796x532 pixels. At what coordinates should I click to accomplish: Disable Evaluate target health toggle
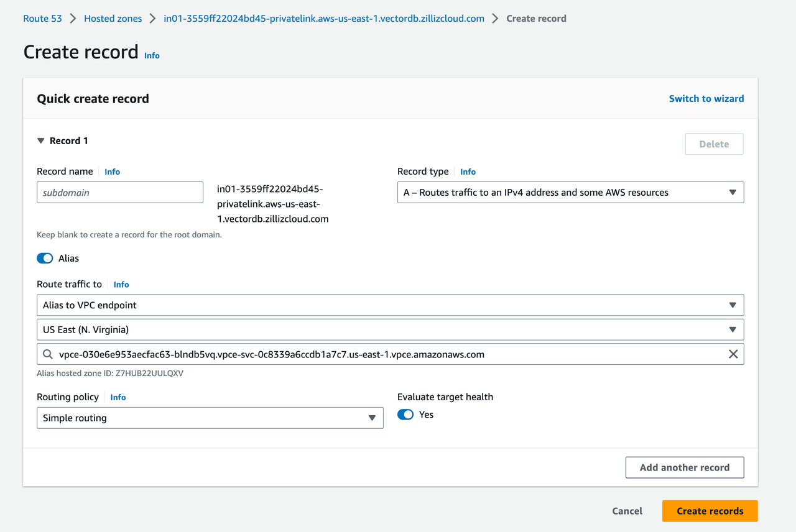point(405,415)
